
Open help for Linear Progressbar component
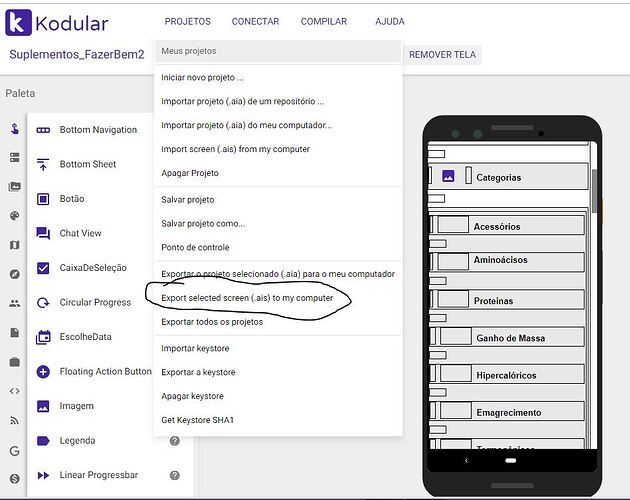point(174,475)
